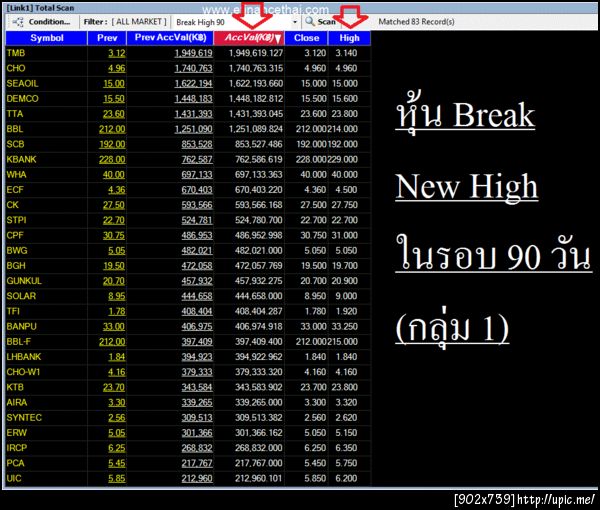Image resolution: width=600 pixels, height=510 pixels.
Task: Select the WHA symbol
Action: tap(16, 174)
